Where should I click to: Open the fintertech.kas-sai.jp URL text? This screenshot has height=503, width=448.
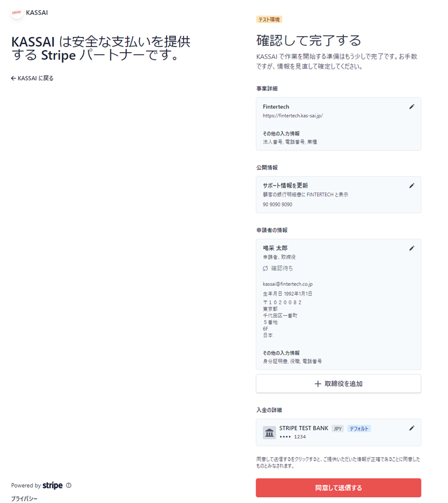tap(293, 116)
